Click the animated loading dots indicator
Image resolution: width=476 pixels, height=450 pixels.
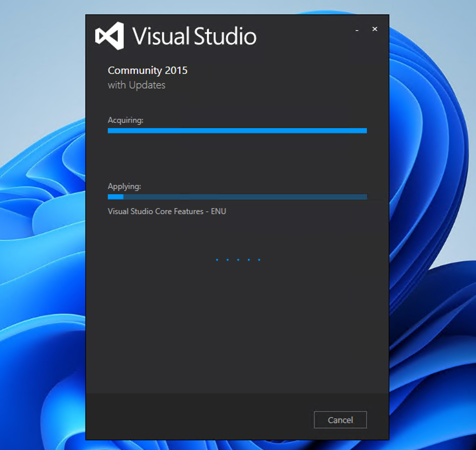[x=238, y=260]
